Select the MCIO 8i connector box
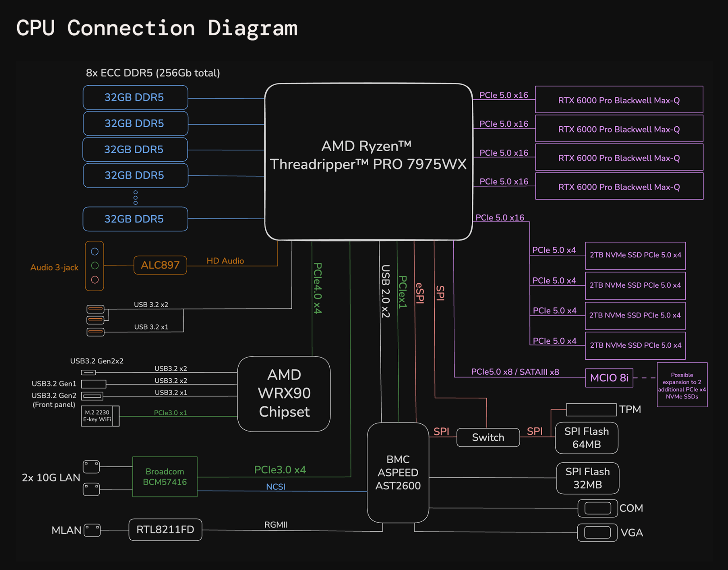The height and width of the screenshot is (570, 728). (609, 378)
